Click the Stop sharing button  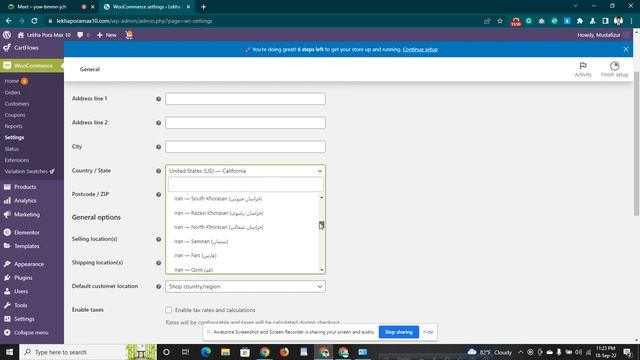pos(399,332)
